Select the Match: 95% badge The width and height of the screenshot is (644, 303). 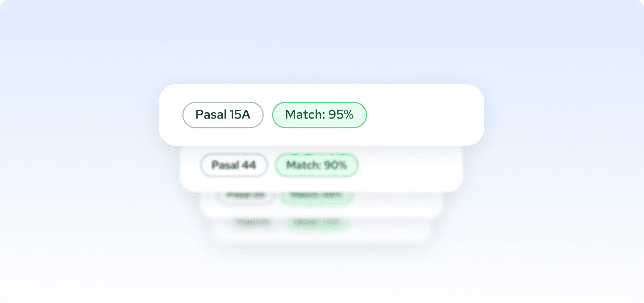(x=319, y=115)
